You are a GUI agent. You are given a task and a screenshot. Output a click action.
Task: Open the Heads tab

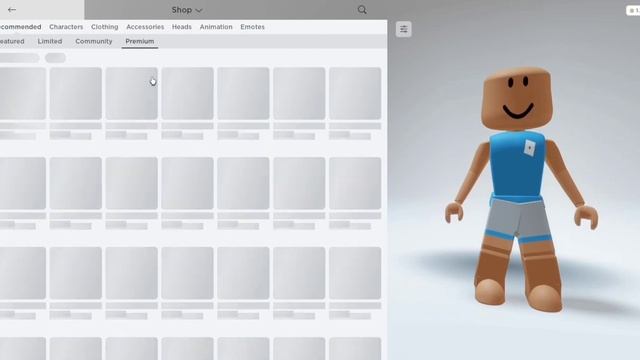tap(182, 27)
